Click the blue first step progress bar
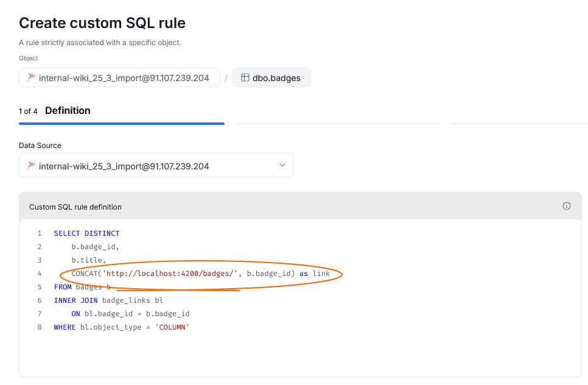The image size is (588, 385). (122, 124)
